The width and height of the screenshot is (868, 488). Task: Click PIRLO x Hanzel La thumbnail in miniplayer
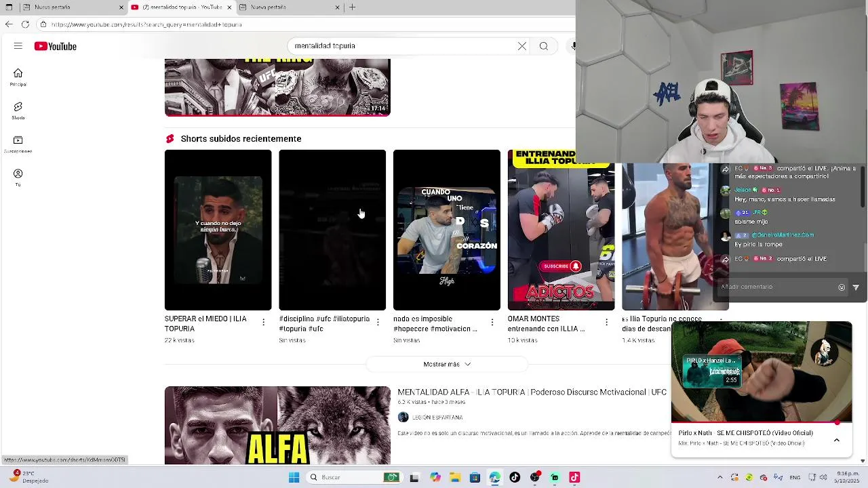(x=712, y=371)
